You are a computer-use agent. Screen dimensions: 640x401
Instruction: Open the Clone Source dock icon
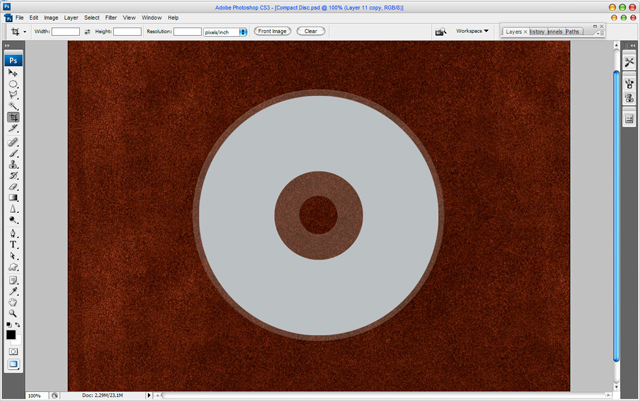coord(629,98)
